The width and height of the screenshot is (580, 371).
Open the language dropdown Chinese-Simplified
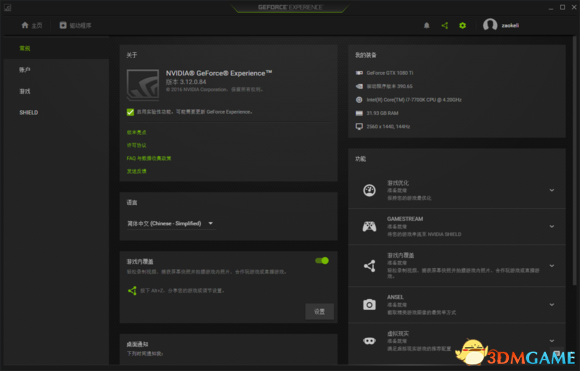(171, 223)
